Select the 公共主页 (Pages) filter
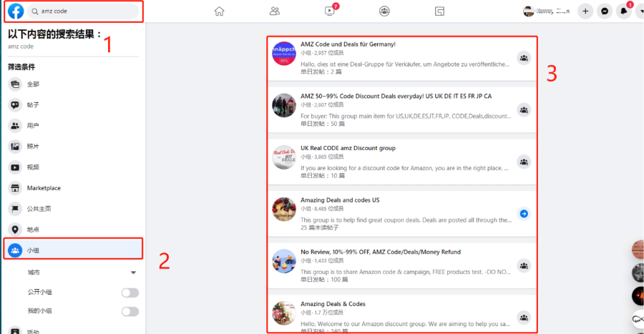Screen dimensions: 644x334 click(x=73, y=209)
